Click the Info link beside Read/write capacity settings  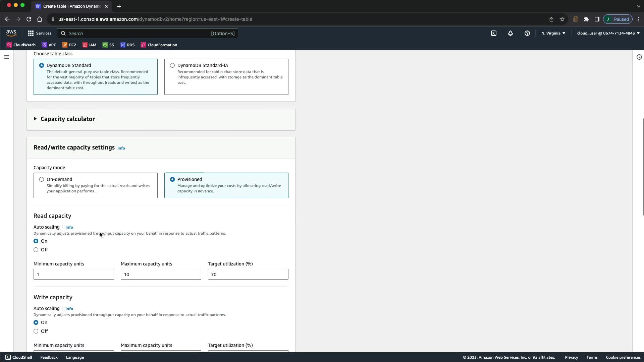point(121,148)
